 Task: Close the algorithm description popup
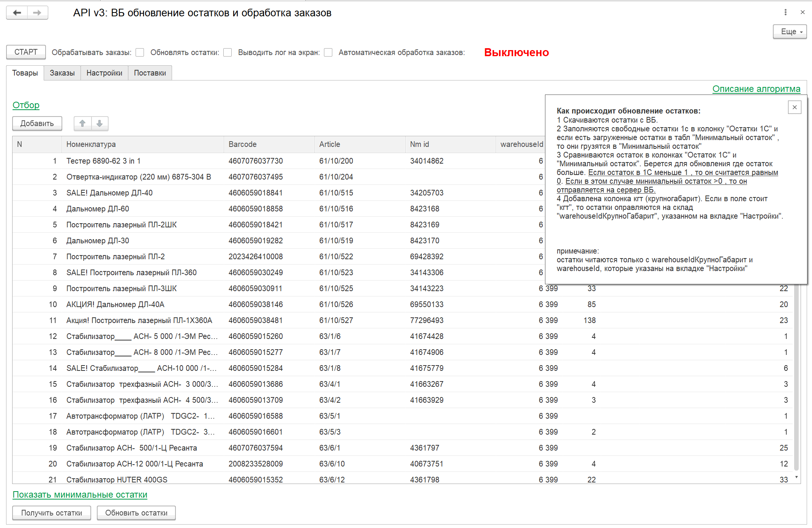pos(795,107)
